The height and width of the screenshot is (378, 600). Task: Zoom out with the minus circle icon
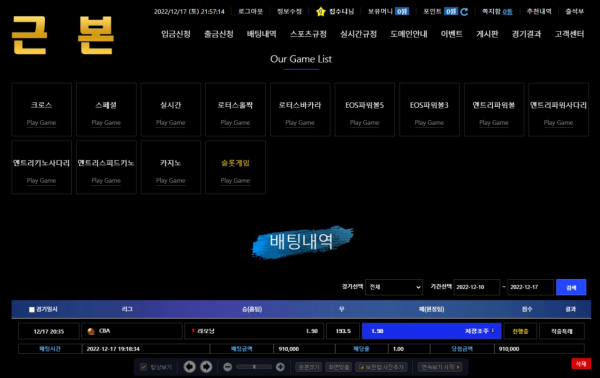(x=227, y=367)
